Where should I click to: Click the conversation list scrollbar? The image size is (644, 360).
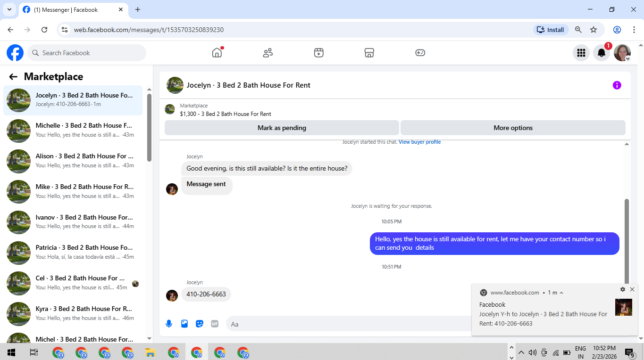pos(149,127)
